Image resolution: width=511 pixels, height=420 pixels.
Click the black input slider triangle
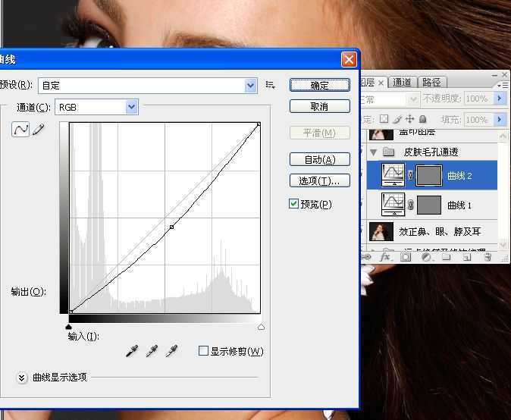tap(68, 327)
